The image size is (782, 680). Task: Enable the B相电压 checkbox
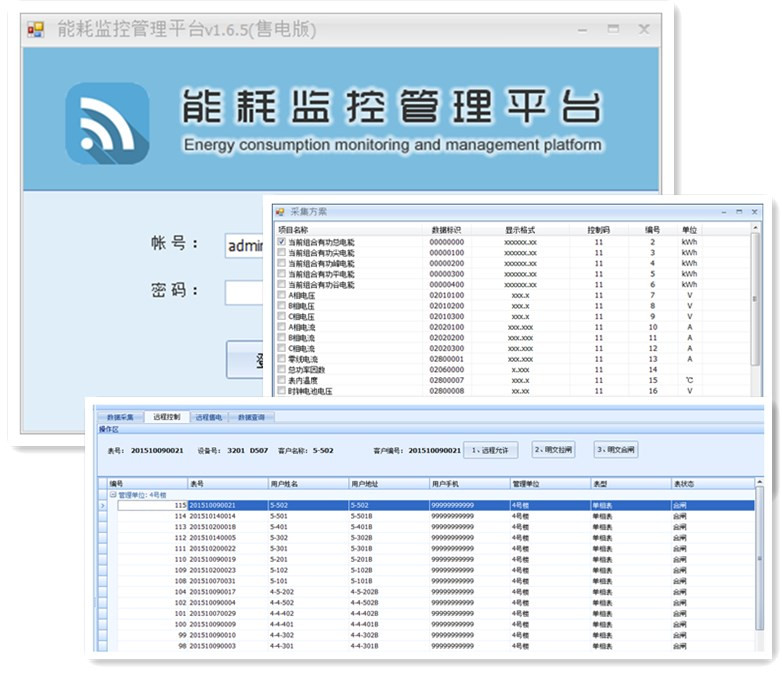(282, 305)
